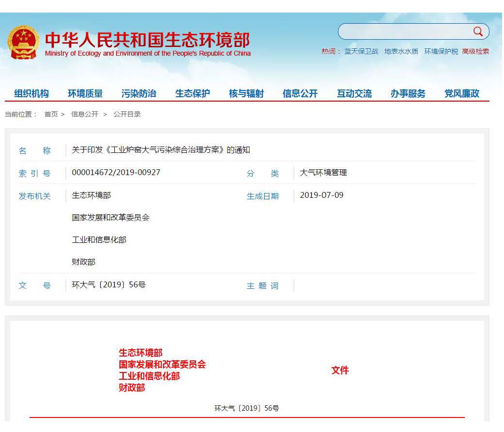Open the 环境质量 menu
The height and width of the screenshot is (432, 504).
click(x=85, y=94)
